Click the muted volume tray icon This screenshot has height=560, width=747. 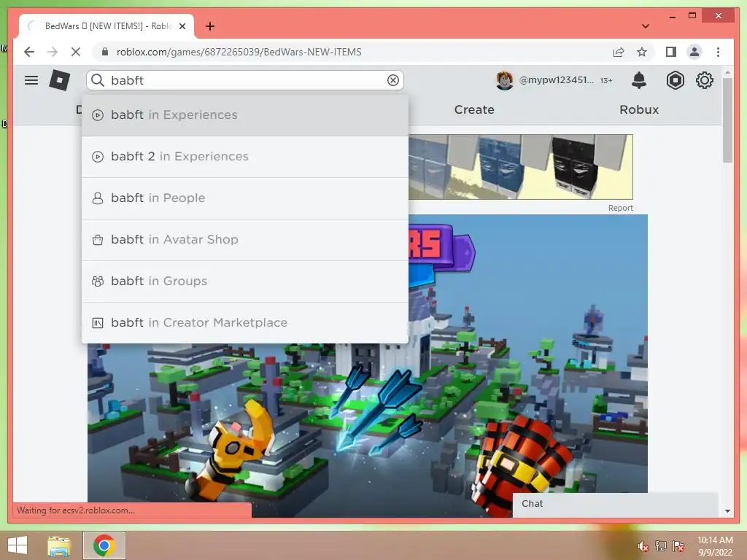[643, 546]
